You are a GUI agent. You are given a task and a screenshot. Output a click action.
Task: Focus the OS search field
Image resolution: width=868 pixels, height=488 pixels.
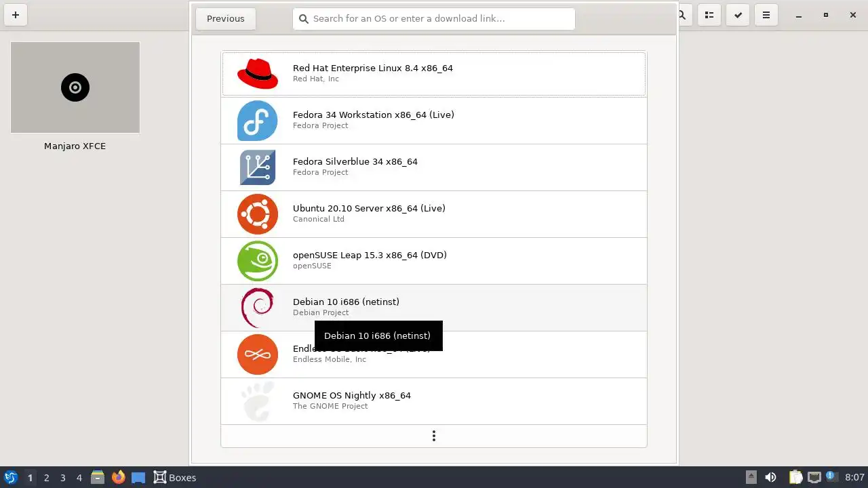434,18
